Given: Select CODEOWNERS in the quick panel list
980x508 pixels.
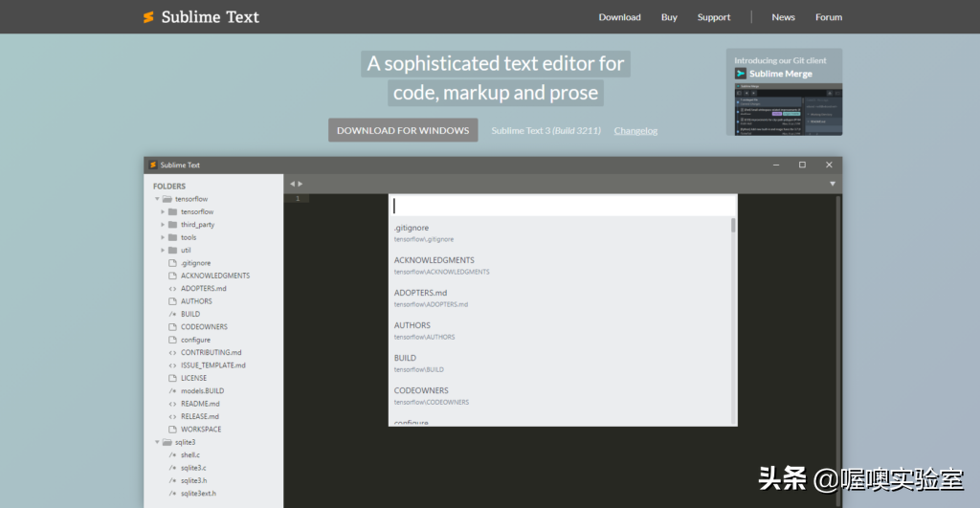Looking at the screenshot, I should (x=560, y=395).
